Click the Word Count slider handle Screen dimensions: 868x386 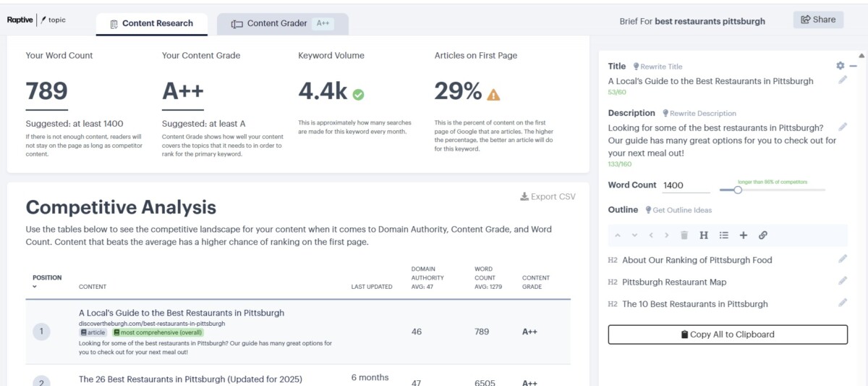click(738, 190)
